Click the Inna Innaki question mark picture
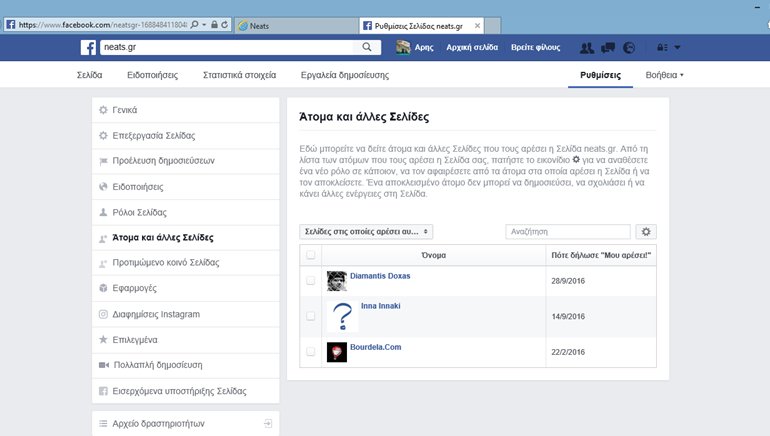This screenshot has width=770, height=436. (x=342, y=316)
